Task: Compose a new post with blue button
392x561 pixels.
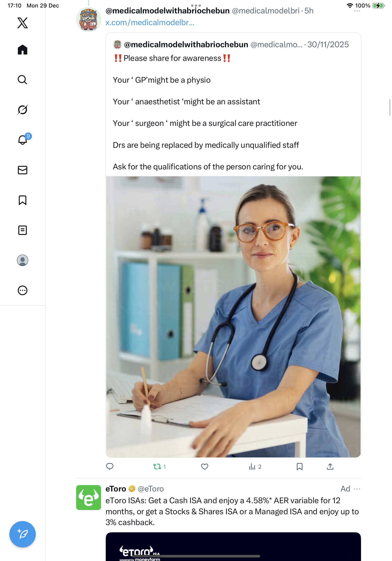Action: (23, 534)
